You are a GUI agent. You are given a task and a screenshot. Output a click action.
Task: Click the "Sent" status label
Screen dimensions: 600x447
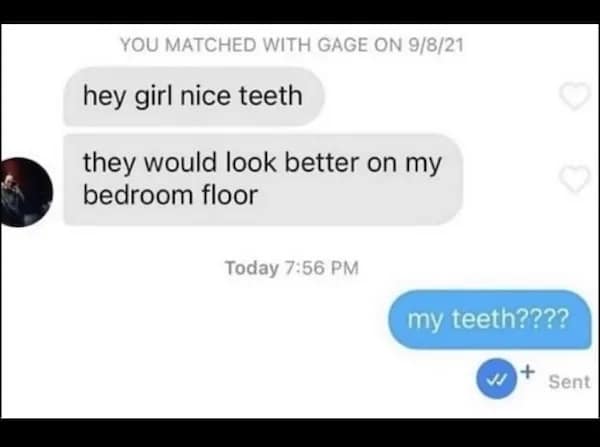569,382
